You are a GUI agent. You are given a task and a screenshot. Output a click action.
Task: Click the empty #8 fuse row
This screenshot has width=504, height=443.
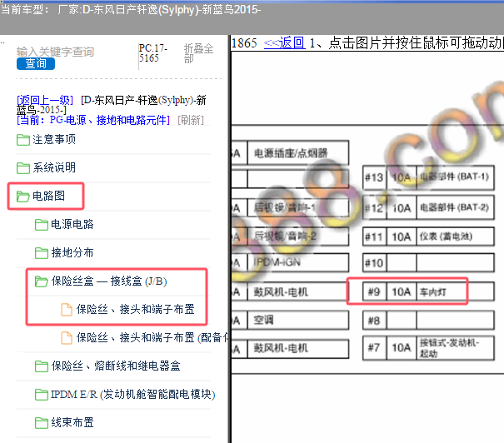pyautogui.click(x=428, y=320)
